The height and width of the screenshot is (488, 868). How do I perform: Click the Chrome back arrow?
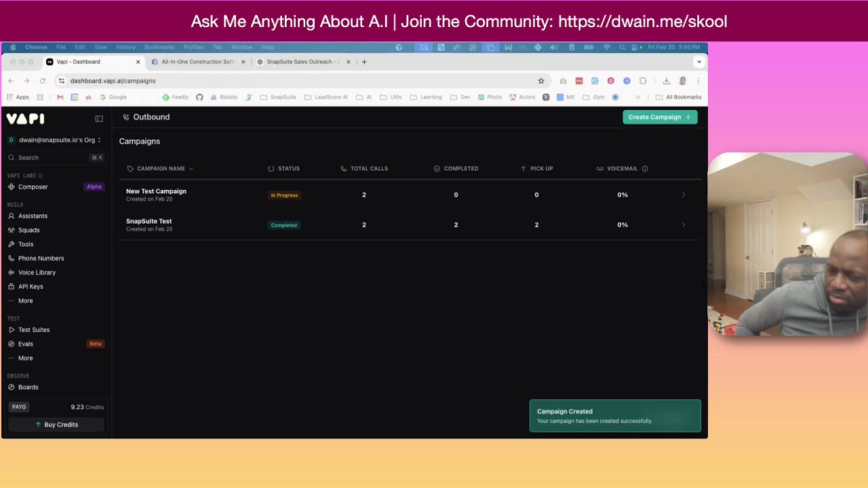[x=11, y=81]
